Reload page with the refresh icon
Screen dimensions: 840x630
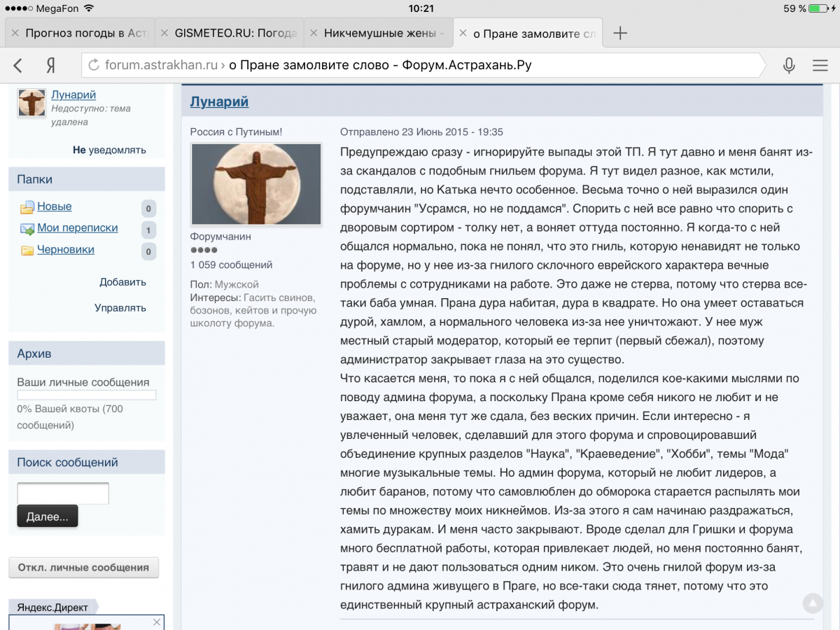pyautogui.click(x=94, y=66)
